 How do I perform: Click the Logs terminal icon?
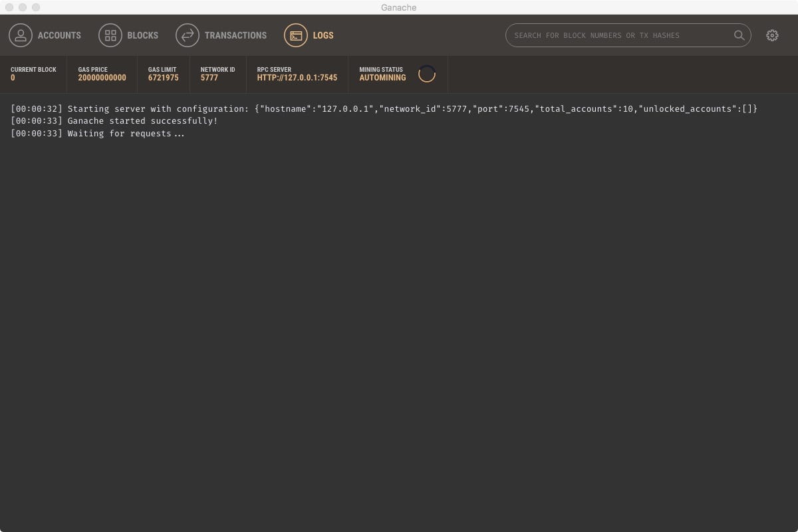click(296, 35)
